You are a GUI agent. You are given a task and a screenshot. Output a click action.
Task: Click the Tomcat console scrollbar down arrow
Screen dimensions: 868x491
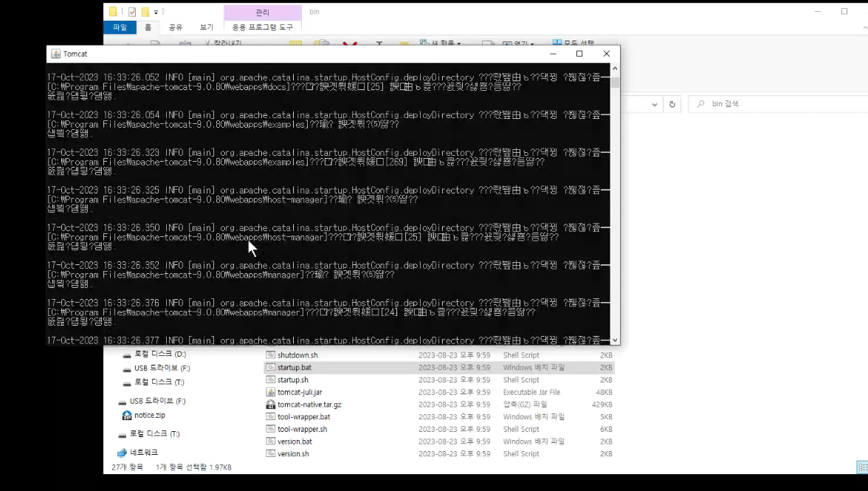[615, 340]
